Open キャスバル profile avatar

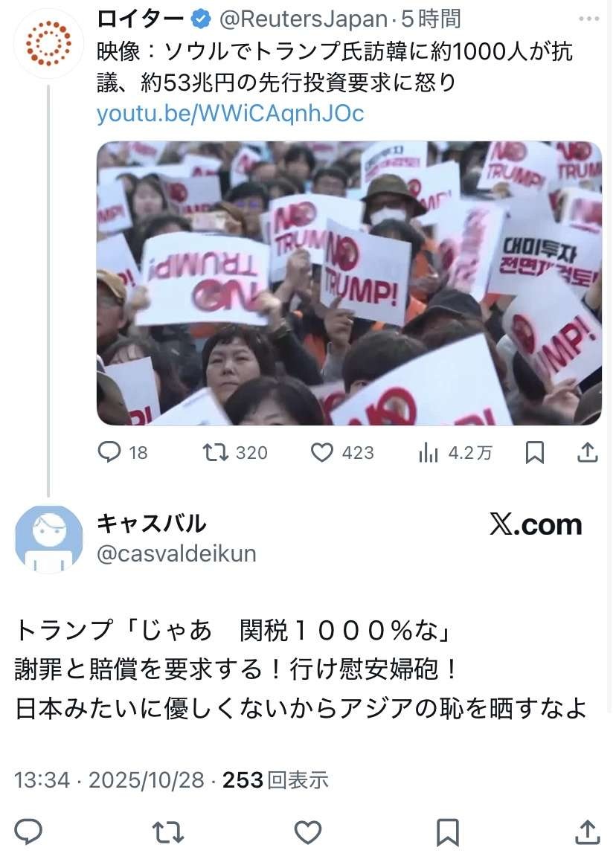coord(48,539)
